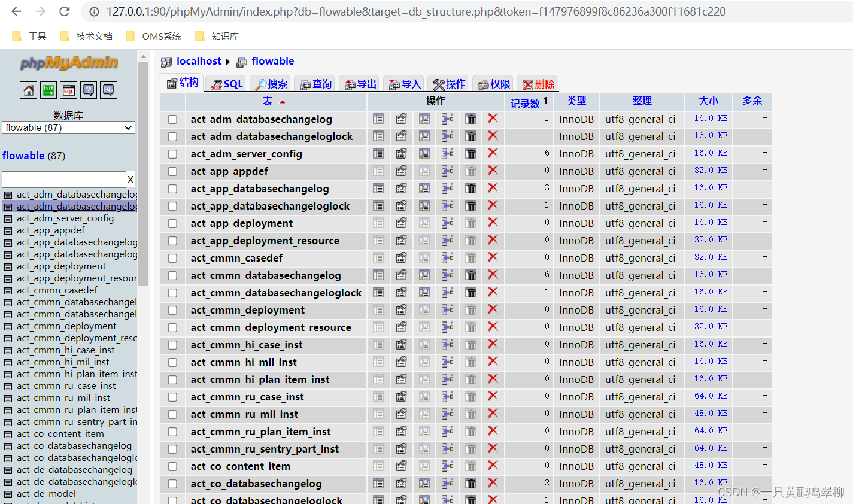Sort by 表 column header
The width and height of the screenshot is (853, 504).
pos(268,101)
